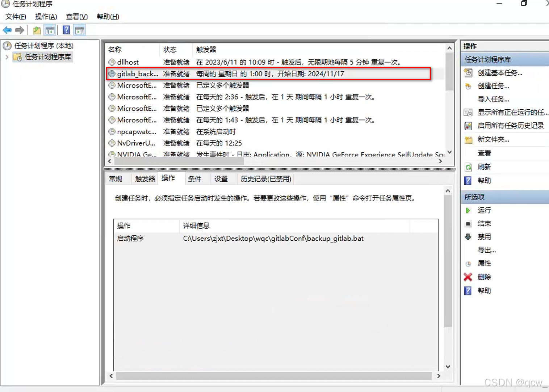Click detail pane vertical scrollbar down arrow
The image size is (549, 392).
[448, 367]
